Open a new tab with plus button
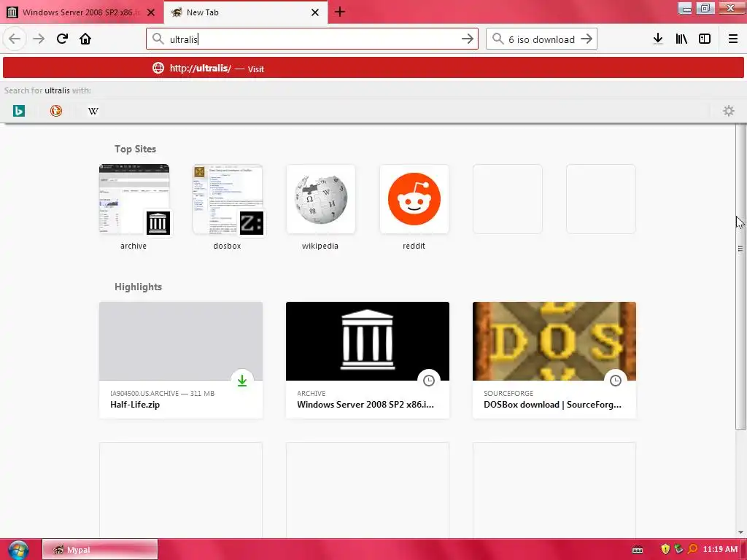 (x=340, y=12)
